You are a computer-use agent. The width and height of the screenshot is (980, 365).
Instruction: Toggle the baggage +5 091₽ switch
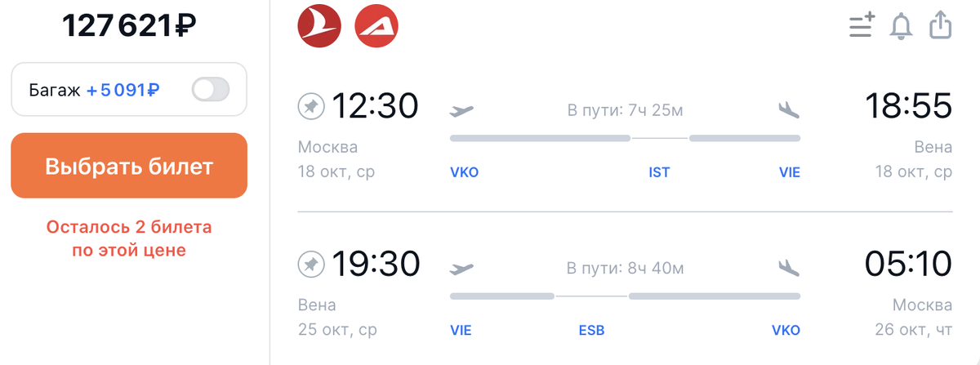coord(211,90)
